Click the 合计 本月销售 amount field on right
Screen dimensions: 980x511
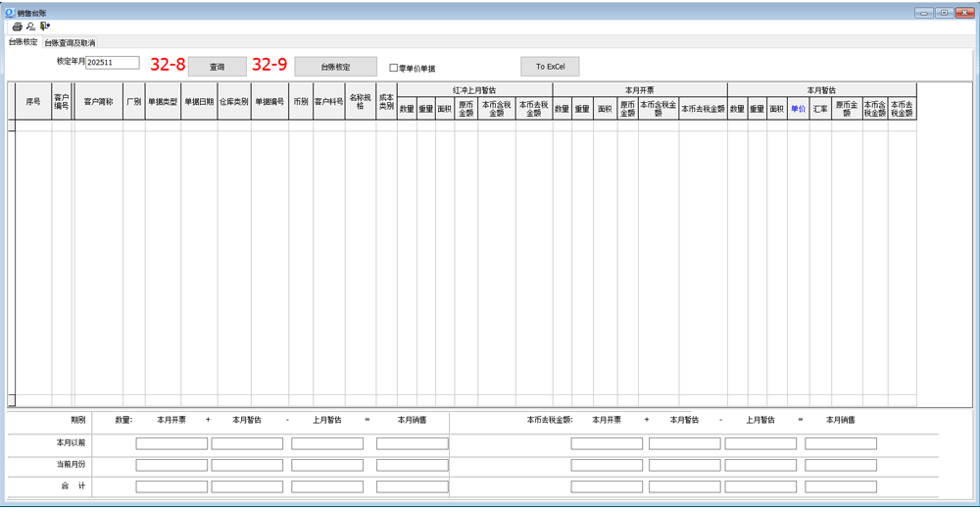click(840, 486)
